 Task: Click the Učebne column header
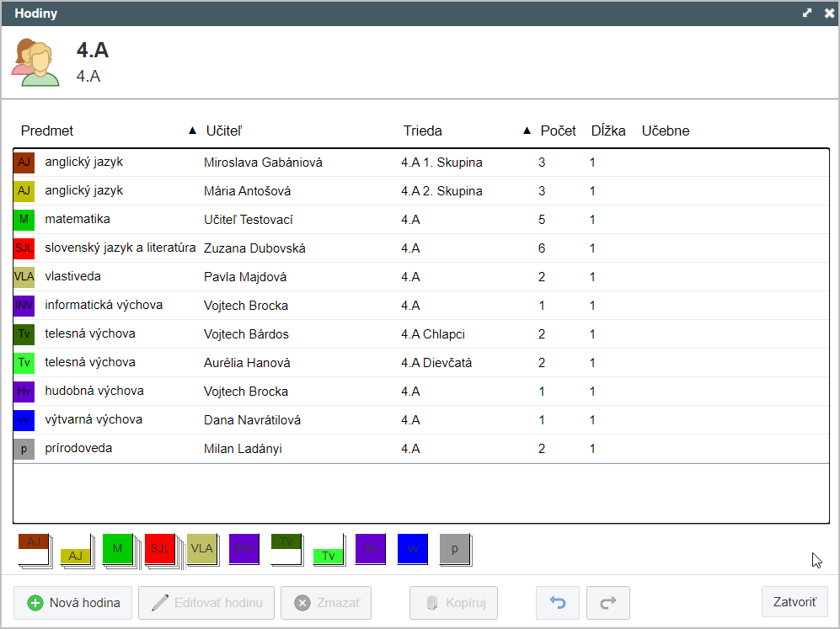pyautogui.click(x=666, y=131)
